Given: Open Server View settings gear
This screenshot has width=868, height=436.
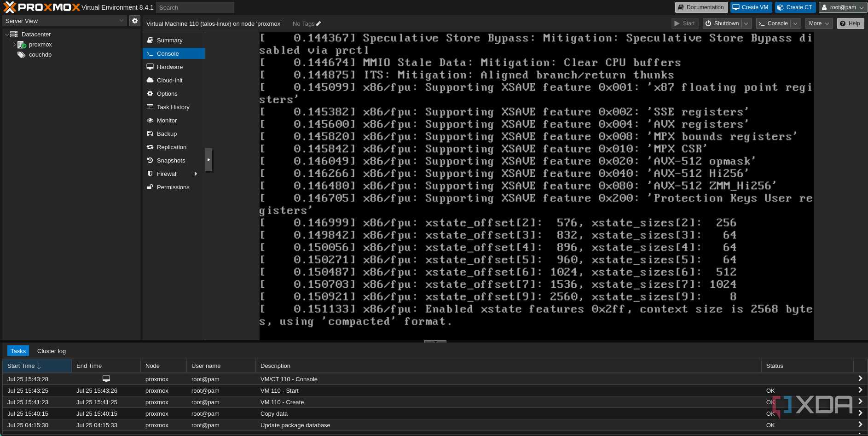Looking at the screenshot, I should (x=134, y=21).
